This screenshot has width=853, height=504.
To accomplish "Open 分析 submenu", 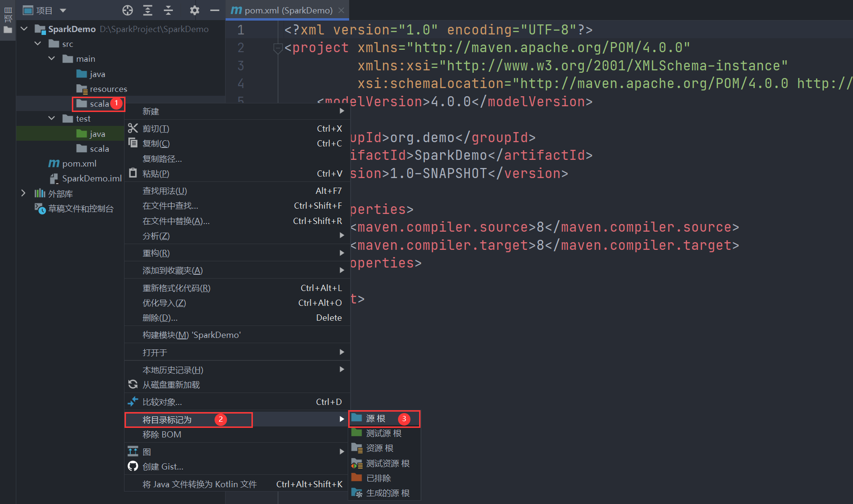I will (x=237, y=235).
